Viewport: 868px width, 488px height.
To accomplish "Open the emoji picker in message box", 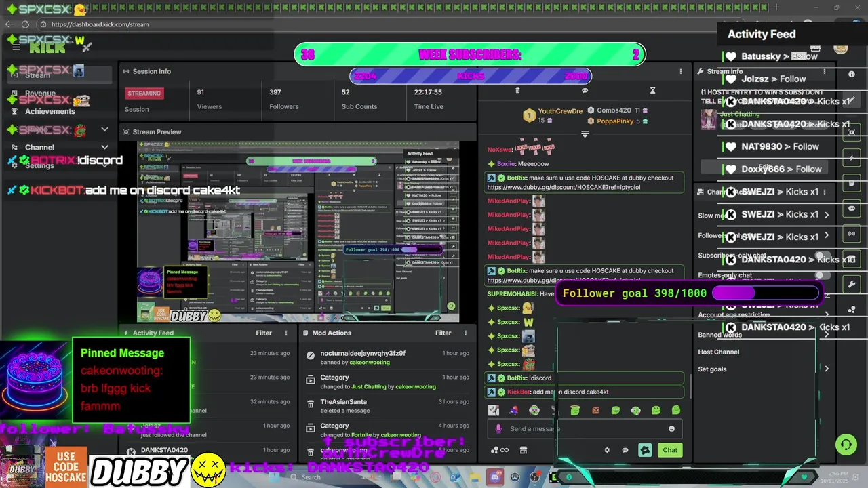I will [672, 428].
